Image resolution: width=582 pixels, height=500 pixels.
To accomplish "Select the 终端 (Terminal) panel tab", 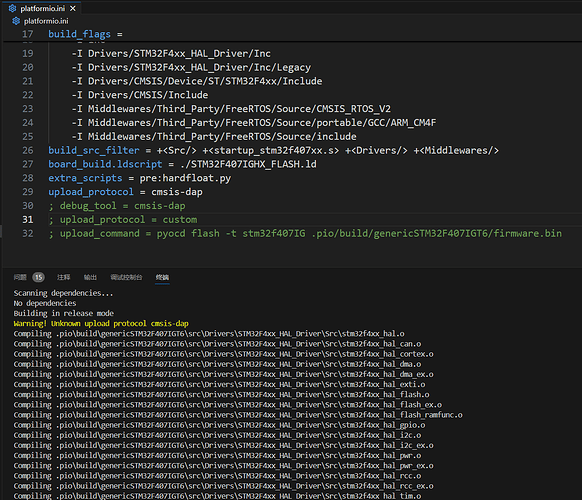I will point(162,277).
